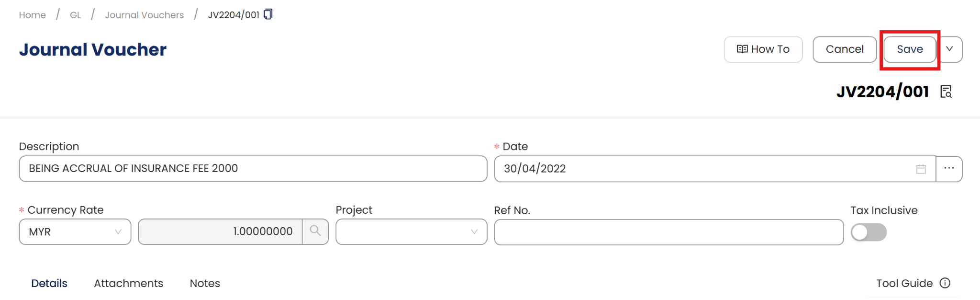Select the Details tab
Image resolution: width=980 pixels, height=300 pixels.
[49, 283]
